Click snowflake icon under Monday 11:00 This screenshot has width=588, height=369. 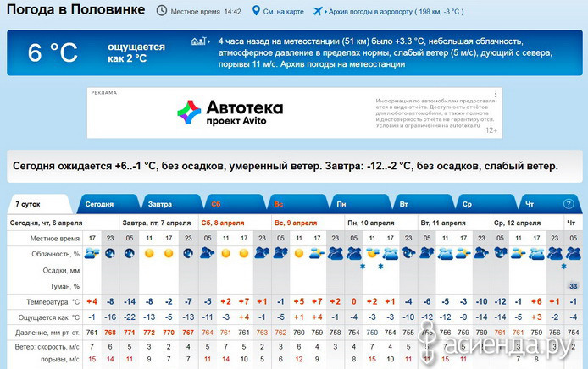[380, 267]
